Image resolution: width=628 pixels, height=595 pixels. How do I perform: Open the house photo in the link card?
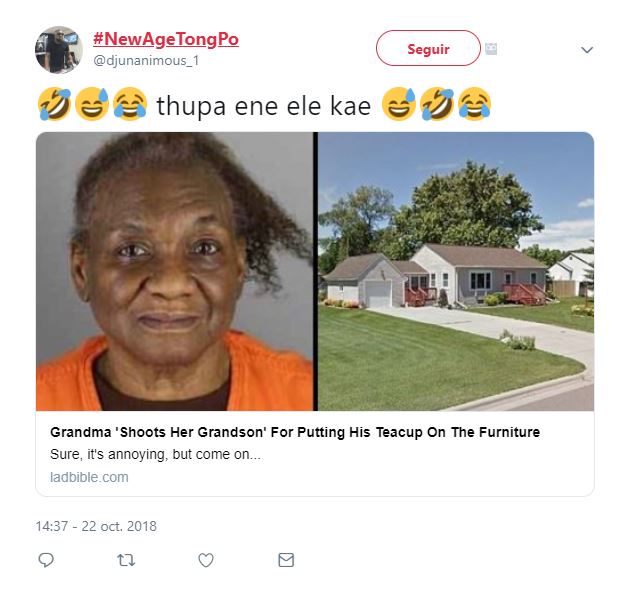point(456,271)
